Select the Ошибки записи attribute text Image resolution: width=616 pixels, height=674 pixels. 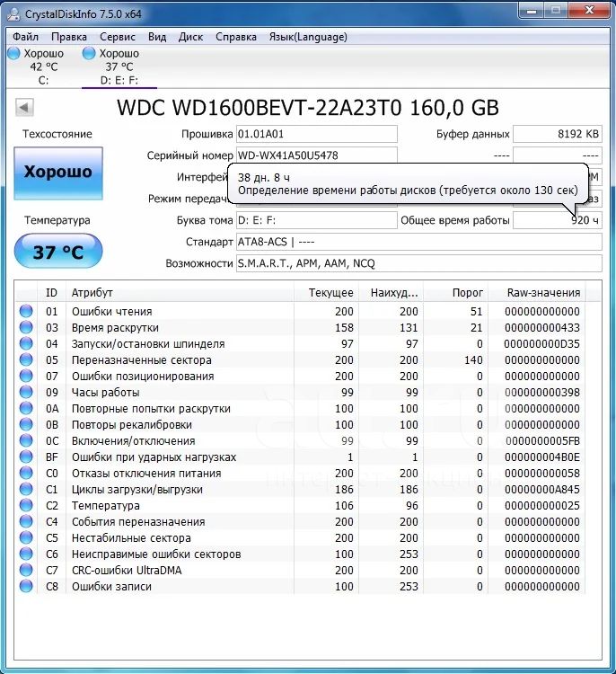(111, 587)
